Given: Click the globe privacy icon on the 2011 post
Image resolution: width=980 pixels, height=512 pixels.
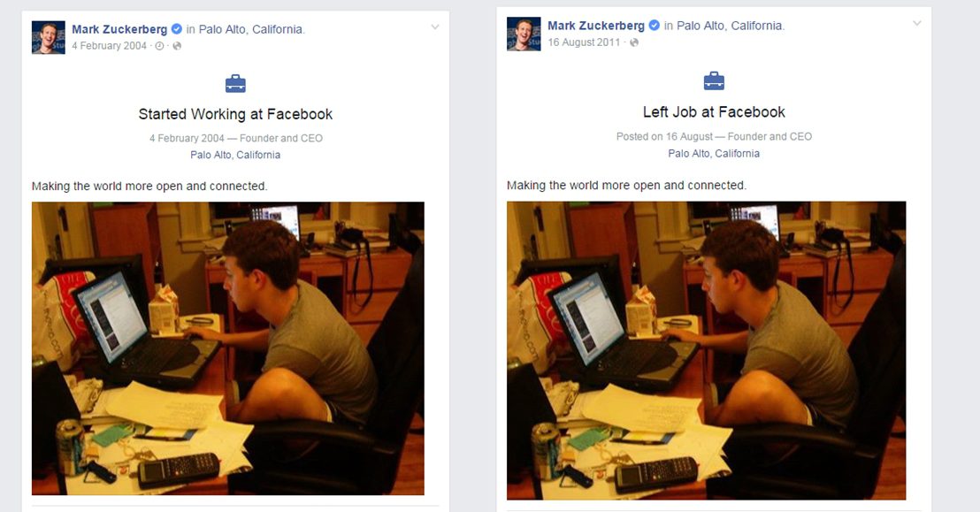Looking at the screenshot, I should (x=634, y=42).
